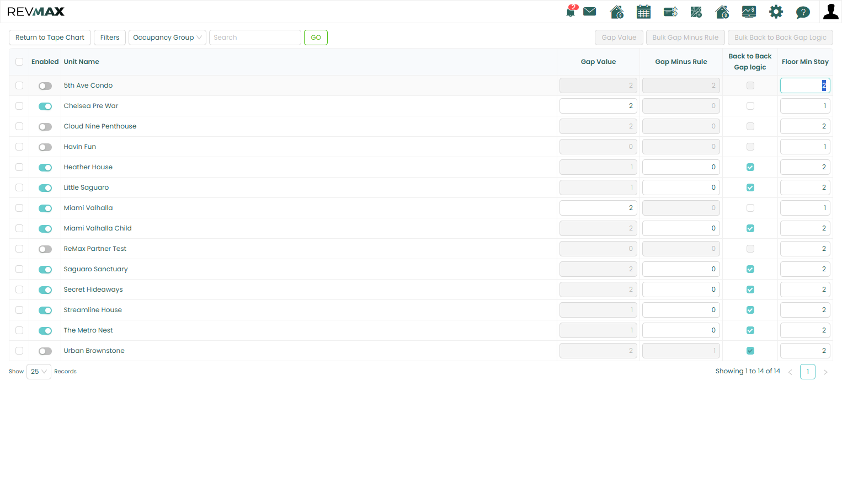
Task: Edit Gap Value for Chelsea Pre War
Action: pos(598,106)
